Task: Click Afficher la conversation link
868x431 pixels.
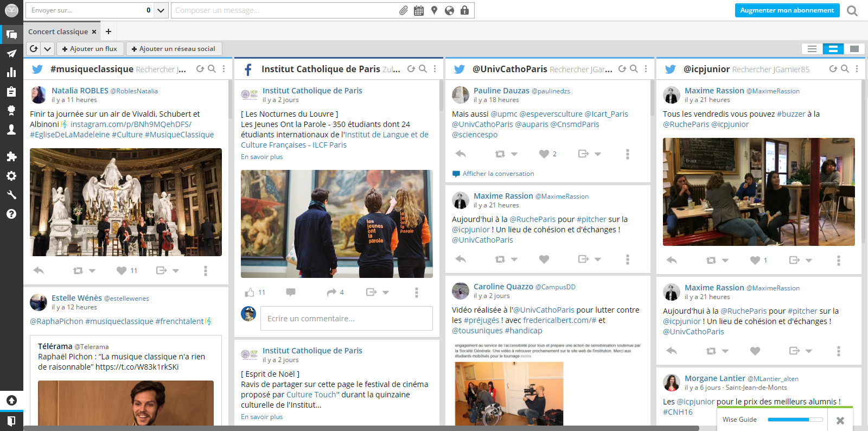Action: click(498, 174)
